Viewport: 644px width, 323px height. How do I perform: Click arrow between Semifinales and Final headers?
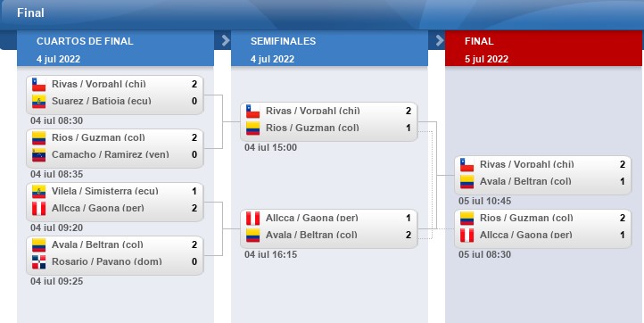click(440, 40)
